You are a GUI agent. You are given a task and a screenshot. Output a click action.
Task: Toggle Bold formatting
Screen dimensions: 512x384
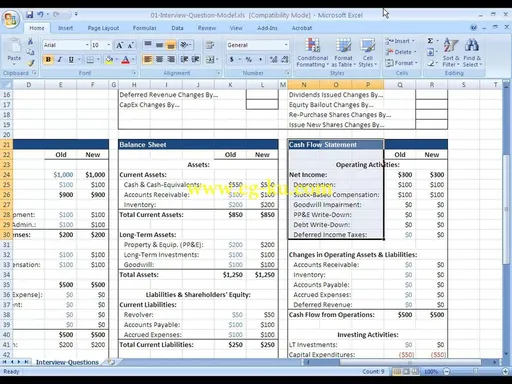(x=48, y=60)
